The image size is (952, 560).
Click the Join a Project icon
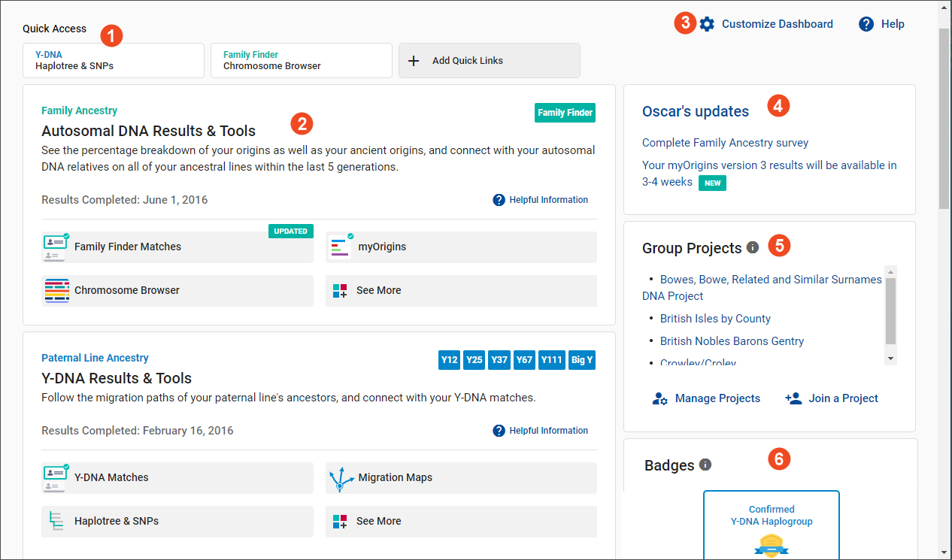[793, 398]
